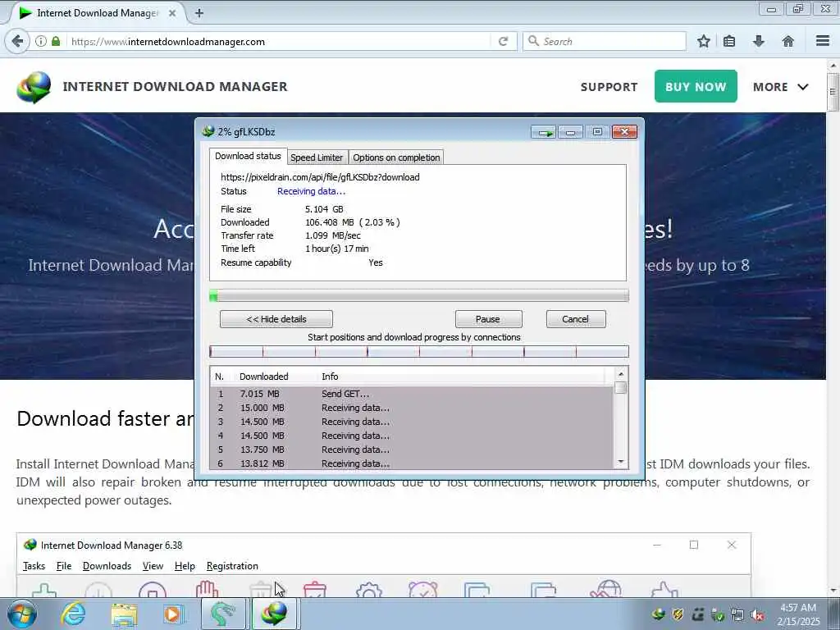840x630 pixels.
Task: Click the connection list scroll up arrow
Action: click(x=620, y=374)
